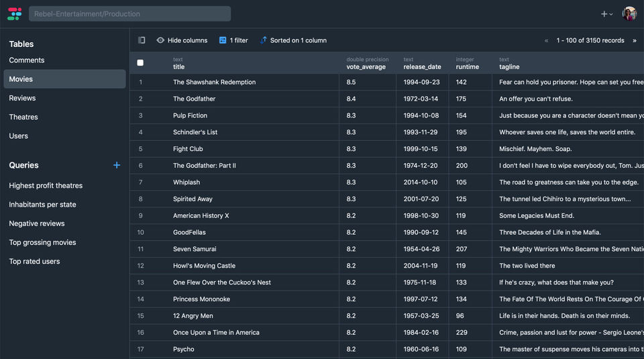Viewport: 644px width, 359px height.
Task: Add a new query with plus icon
Action: click(x=117, y=165)
